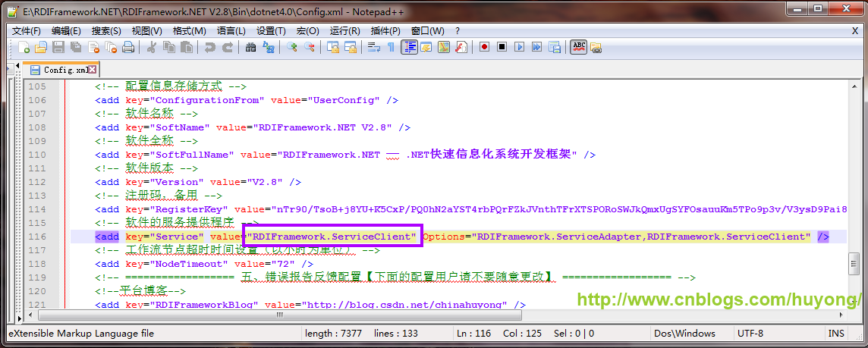Save the file with the floppy disk icon

pos(58,48)
